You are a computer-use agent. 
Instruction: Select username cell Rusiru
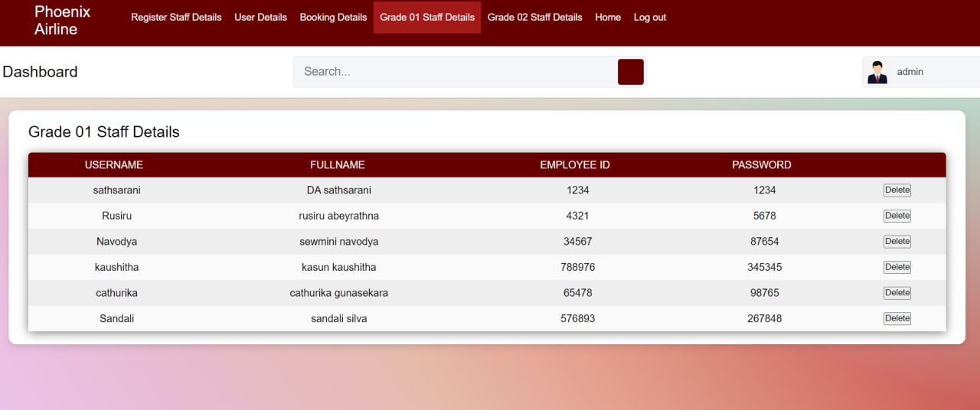117,216
